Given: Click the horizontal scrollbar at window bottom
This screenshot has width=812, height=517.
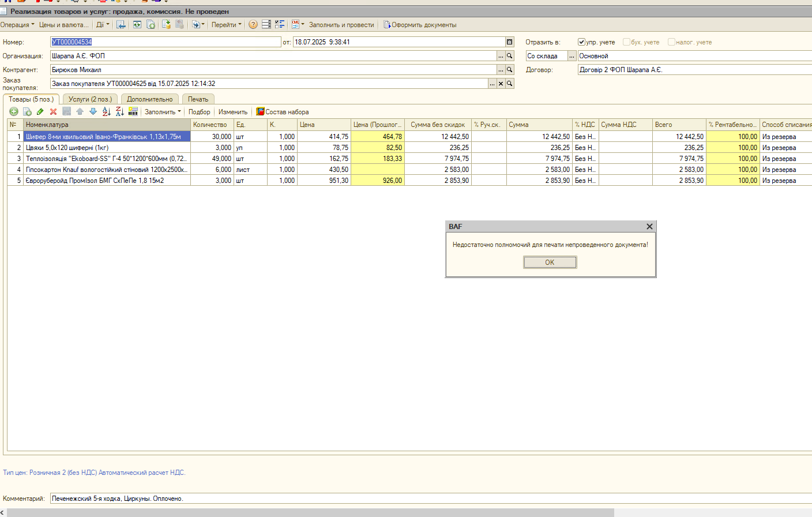Looking at the screenshot, I should (x=310, y=512).
